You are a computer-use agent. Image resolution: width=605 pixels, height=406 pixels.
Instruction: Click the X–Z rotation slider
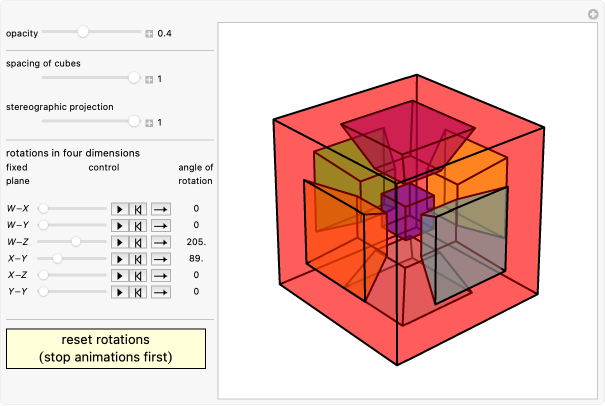point(72,275)
